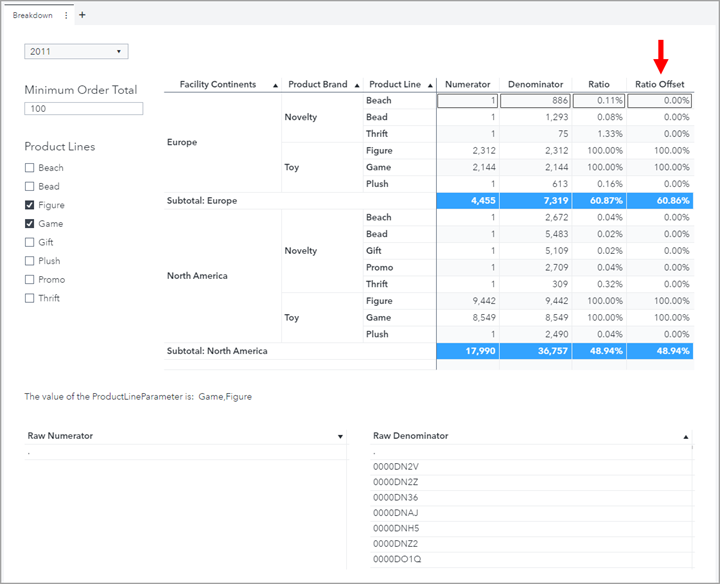Add a new page with plus icon

[82, 16]
